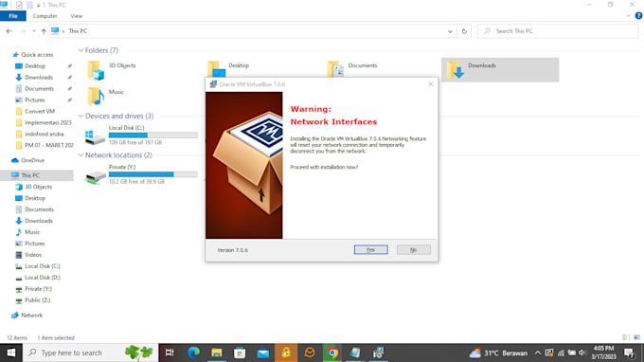
Task: Switch to large icons view layout
Action: (x=636, y=337)
